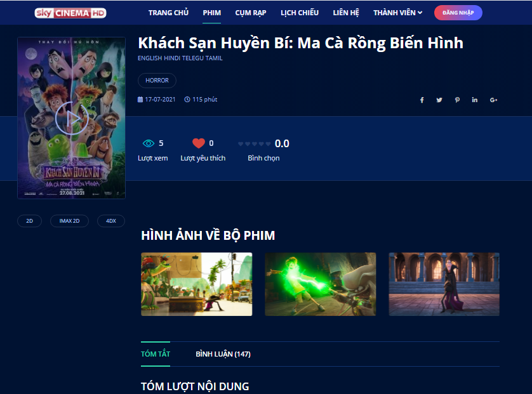The width and height of the screenshot is (532, 394).
Task: Click the heart icon to like the movie
Action: coord(197,143)
